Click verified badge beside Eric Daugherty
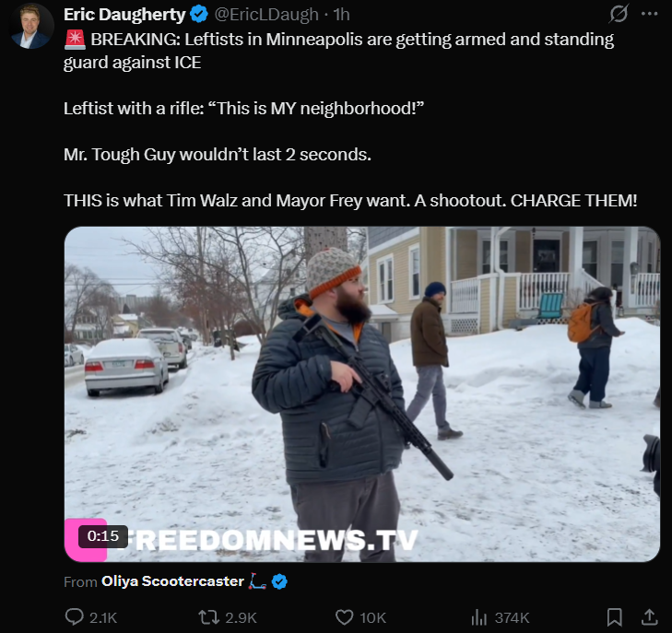Viewport: 672px width, 633px height. [199, 14]
